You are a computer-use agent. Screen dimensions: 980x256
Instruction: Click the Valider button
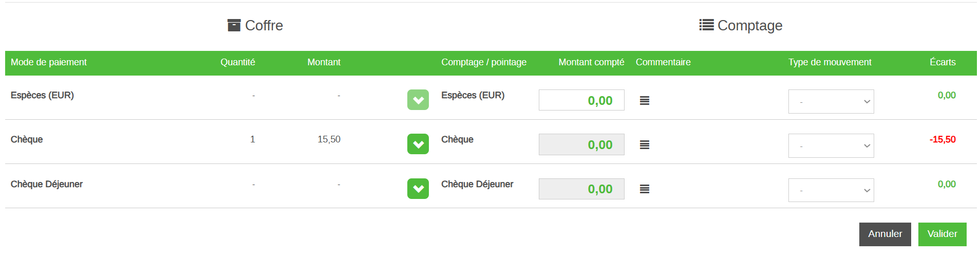point(942,234)
